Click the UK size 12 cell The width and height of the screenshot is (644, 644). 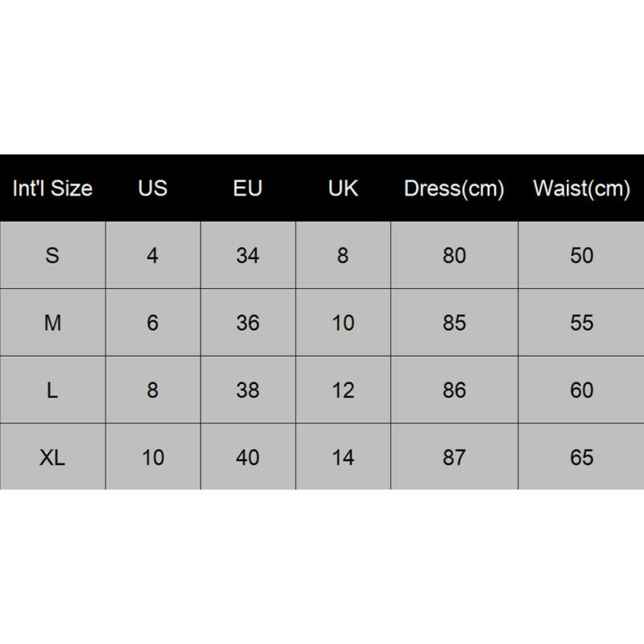pos(343,390)
